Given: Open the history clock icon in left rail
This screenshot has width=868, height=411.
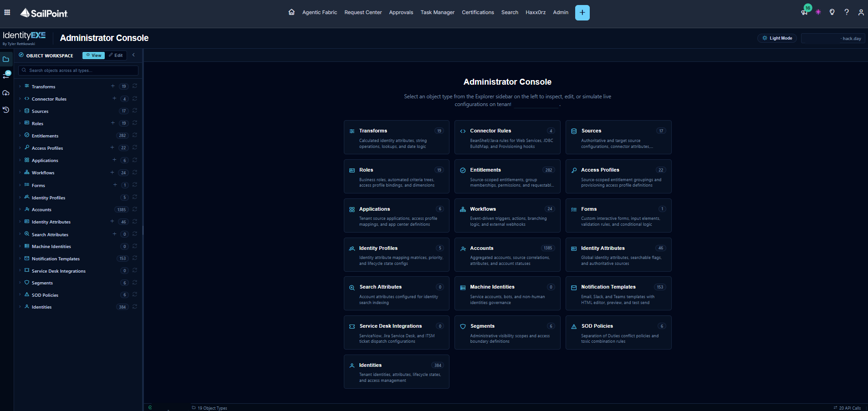Looking at the screenshot, I should click(6, 110).
